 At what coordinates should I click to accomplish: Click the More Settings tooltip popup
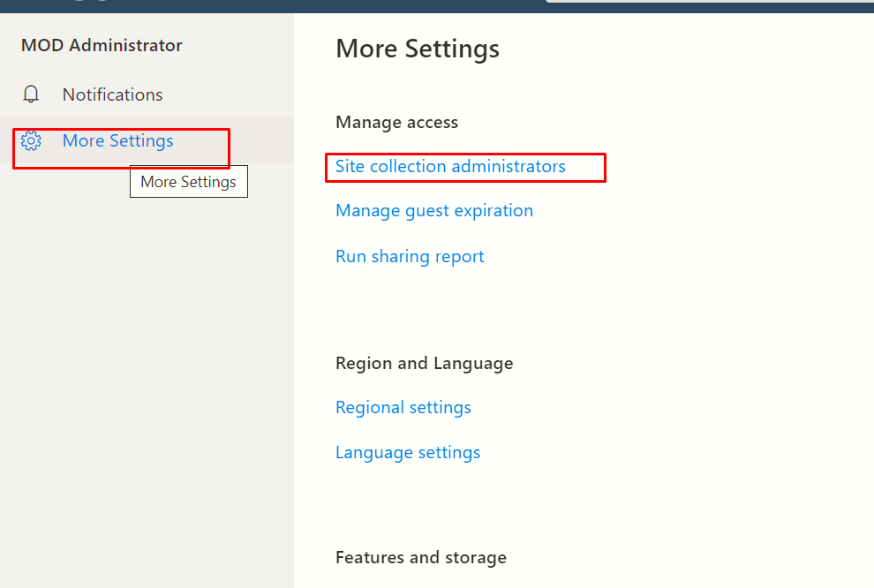click(189, 182)
